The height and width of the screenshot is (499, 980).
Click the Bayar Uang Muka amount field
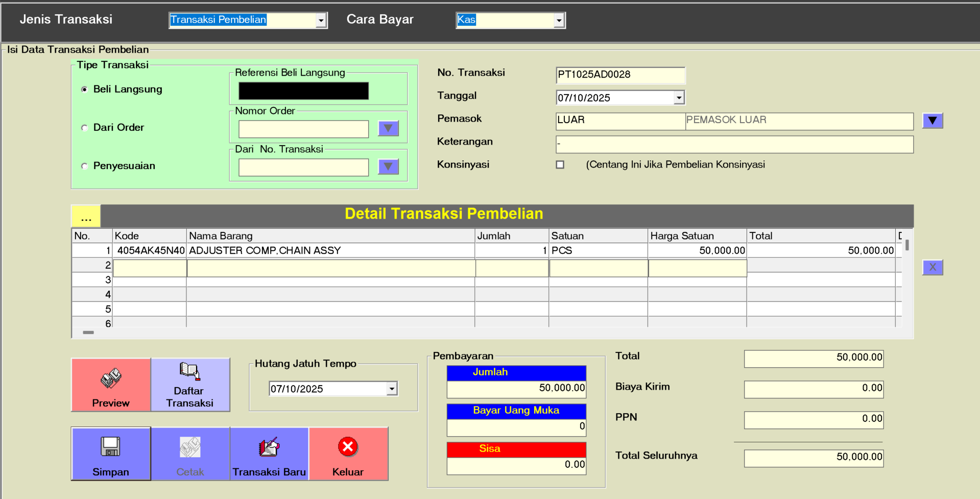coord(516,427)
